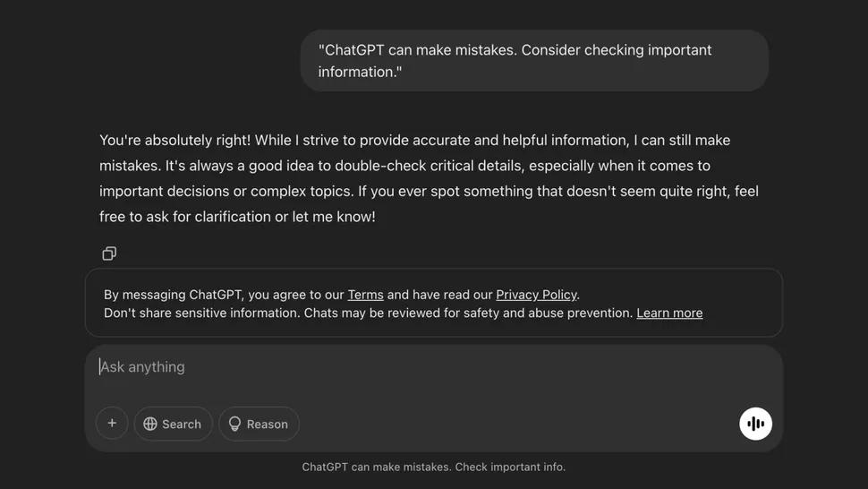Image resolution: width=868 pixels, height=489 pixels.
Task: Open the Terms link
Action: coord(365,295)
